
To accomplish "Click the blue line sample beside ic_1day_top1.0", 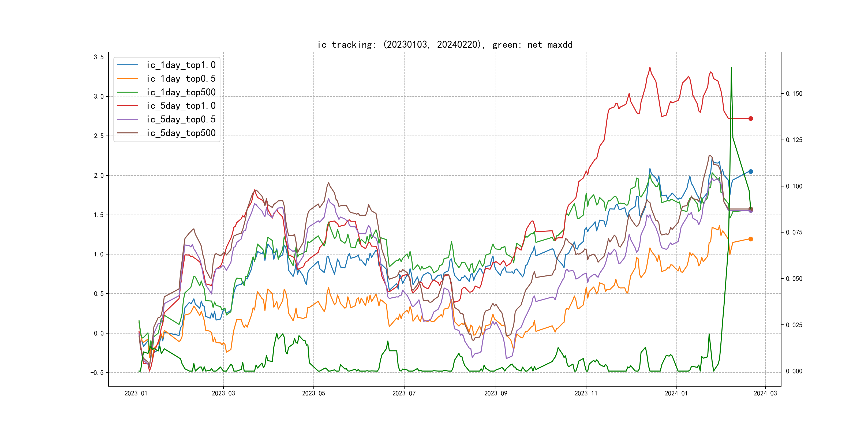I will click(x=127, y=65).
